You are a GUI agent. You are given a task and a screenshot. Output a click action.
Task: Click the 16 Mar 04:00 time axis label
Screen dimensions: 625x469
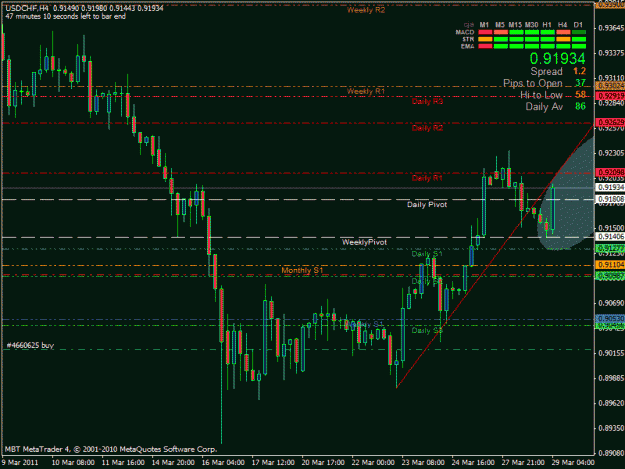click(x=223, y=463)
